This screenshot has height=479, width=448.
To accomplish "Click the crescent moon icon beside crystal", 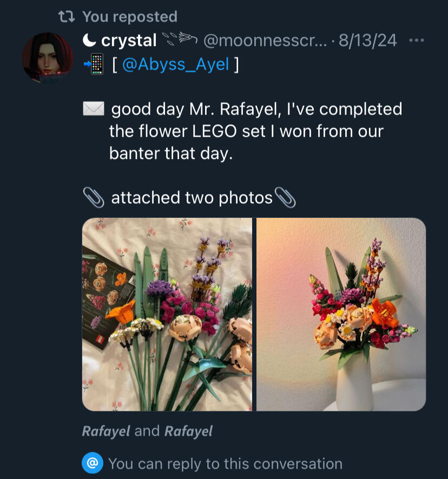I will (89, 41).
